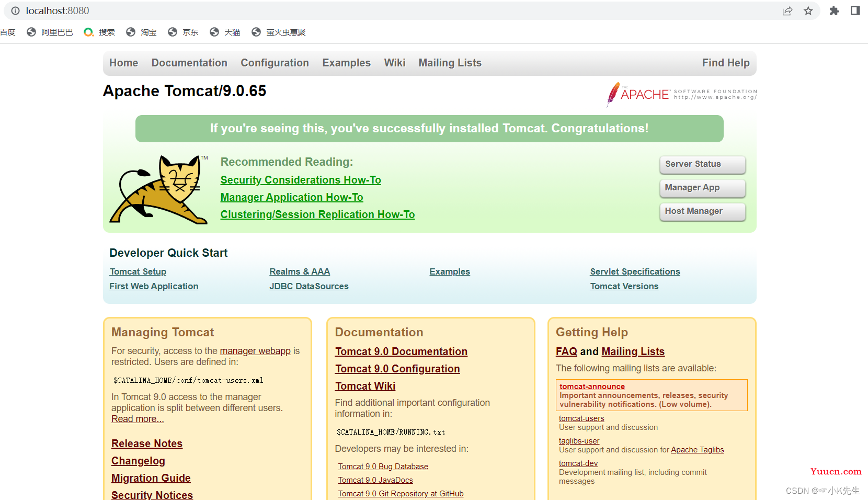Open the Security Notices link
Screen dimensions: 868x500
(152, 495)
